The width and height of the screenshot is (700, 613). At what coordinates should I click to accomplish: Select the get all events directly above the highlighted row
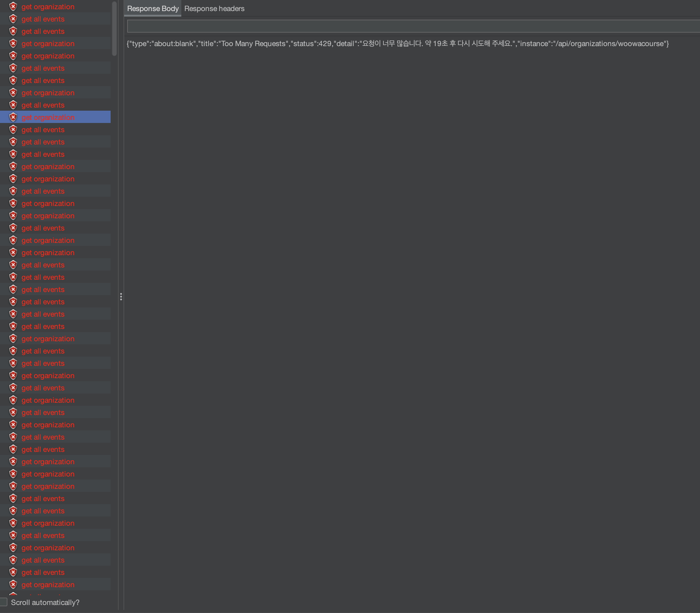coord(43,105)
